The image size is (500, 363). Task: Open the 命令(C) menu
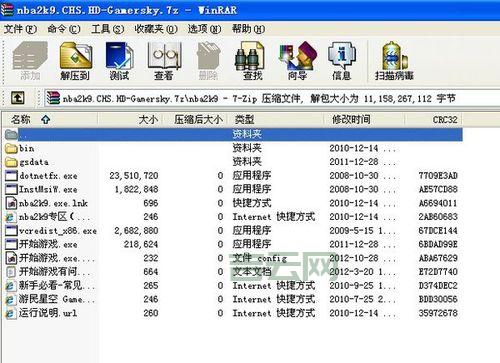[64, 29]
